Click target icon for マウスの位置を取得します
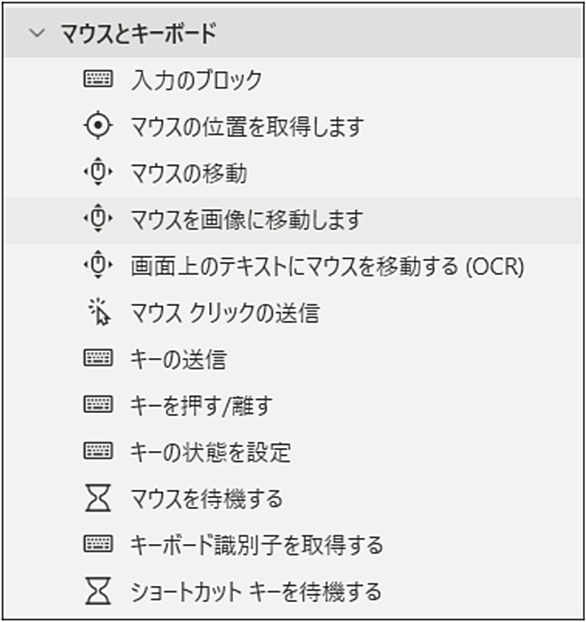Screen dimensions: 586x622 point(98,125)
